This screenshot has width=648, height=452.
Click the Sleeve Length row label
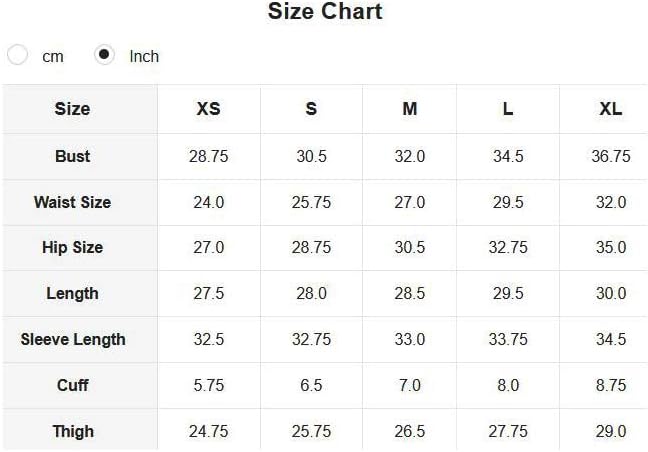(x=73, y=340)
